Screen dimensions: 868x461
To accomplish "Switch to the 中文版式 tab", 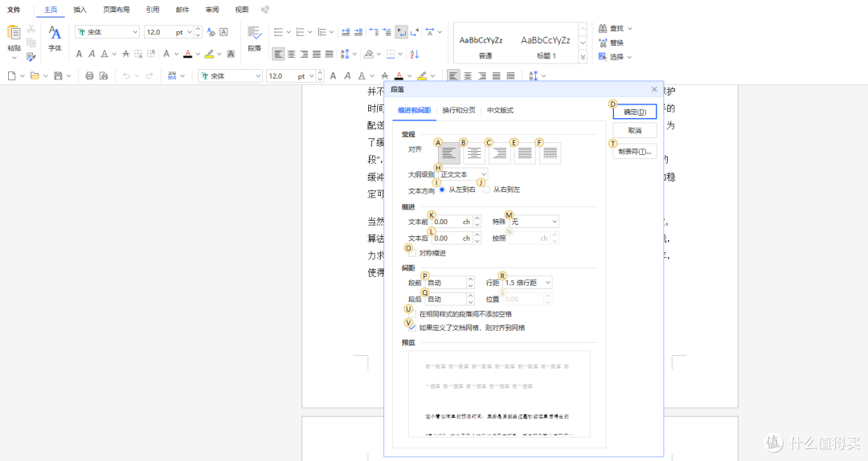I will [500, 110].
